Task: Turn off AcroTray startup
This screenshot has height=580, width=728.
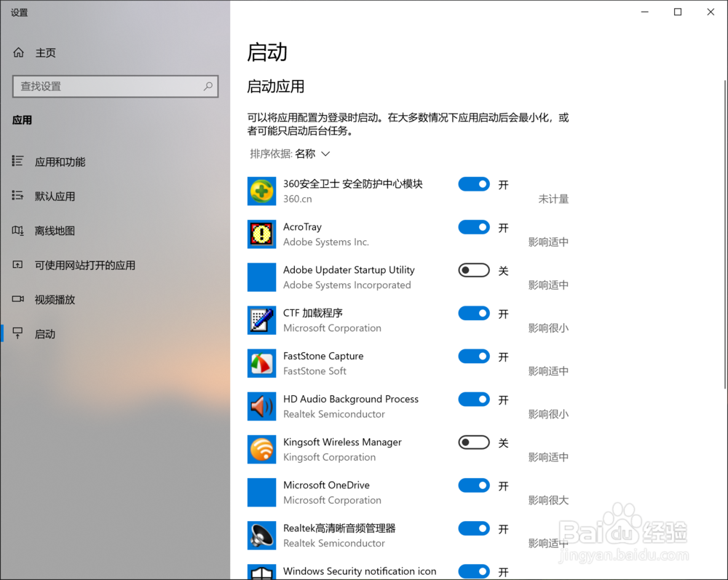Action: [474, 227]
